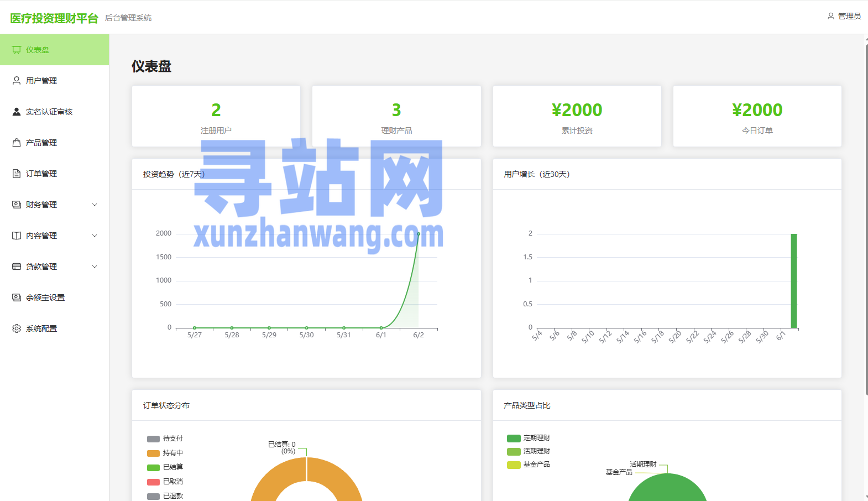Screen dimensions: 868x501
Task: Open 产品管理 menu item
Action: tap(55, 143)
